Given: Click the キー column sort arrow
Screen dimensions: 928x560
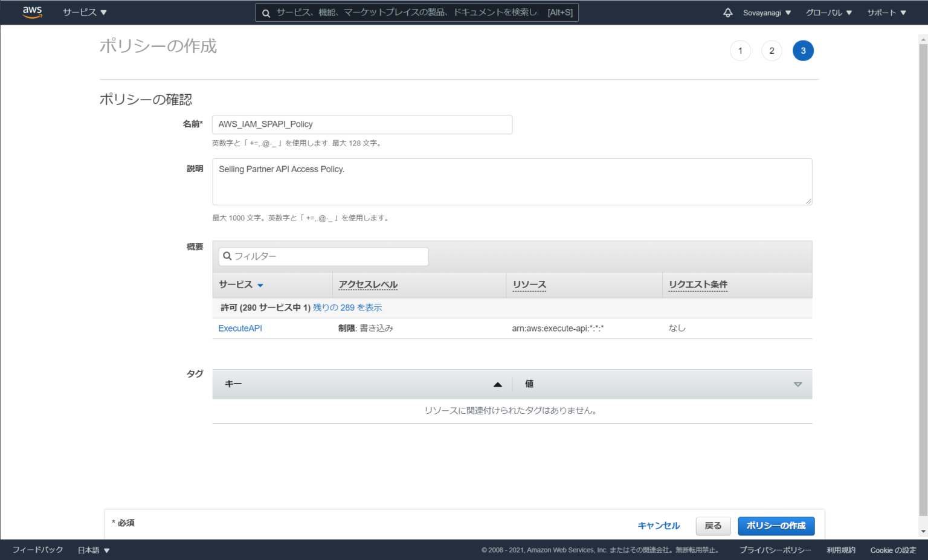Looking at the screenshot, I should pos(497,384).
